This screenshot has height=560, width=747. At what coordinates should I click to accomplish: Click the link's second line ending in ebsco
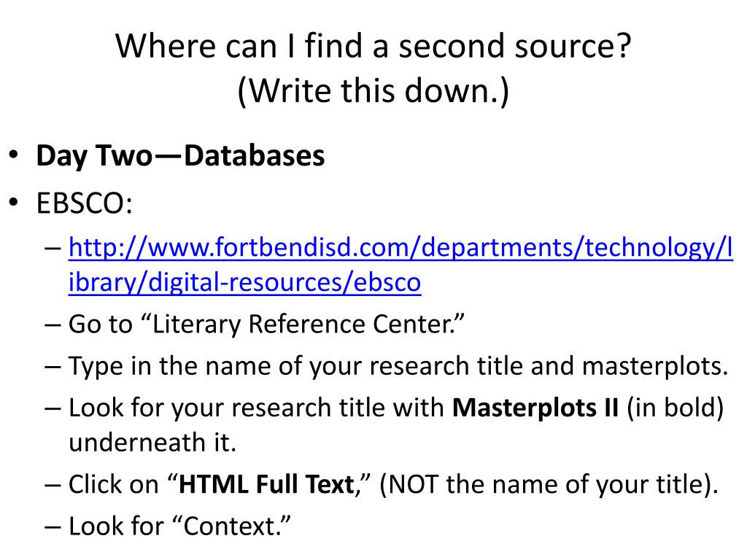244,282
